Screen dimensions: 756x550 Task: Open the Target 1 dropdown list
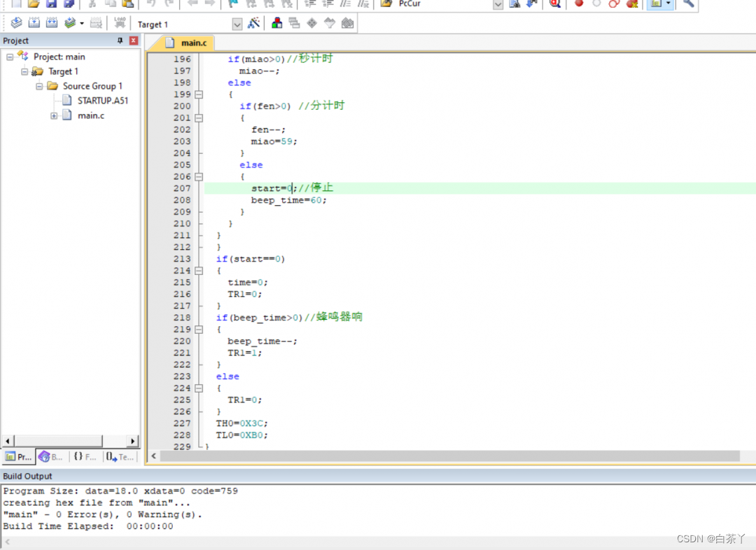click(237, 24)
